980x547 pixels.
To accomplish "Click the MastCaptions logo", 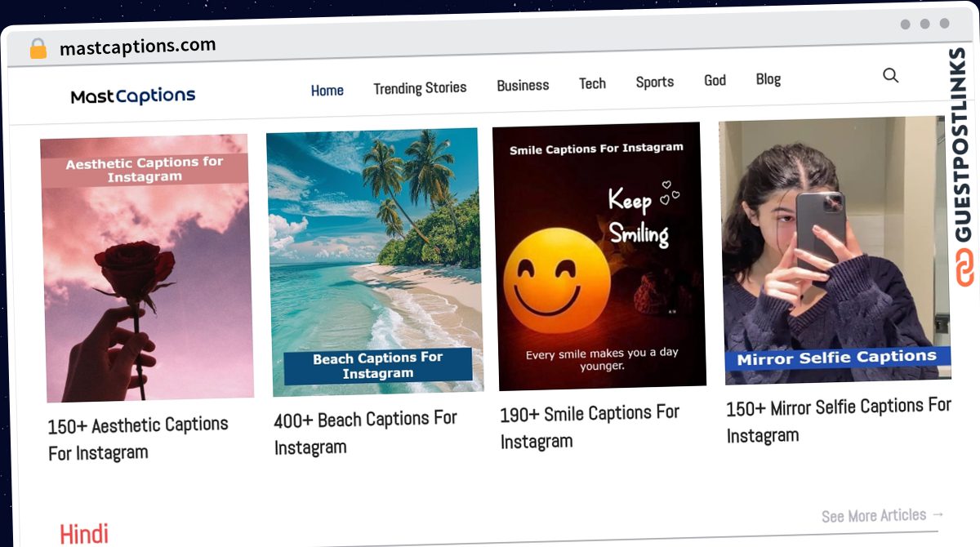I will [x=133, y=96].
